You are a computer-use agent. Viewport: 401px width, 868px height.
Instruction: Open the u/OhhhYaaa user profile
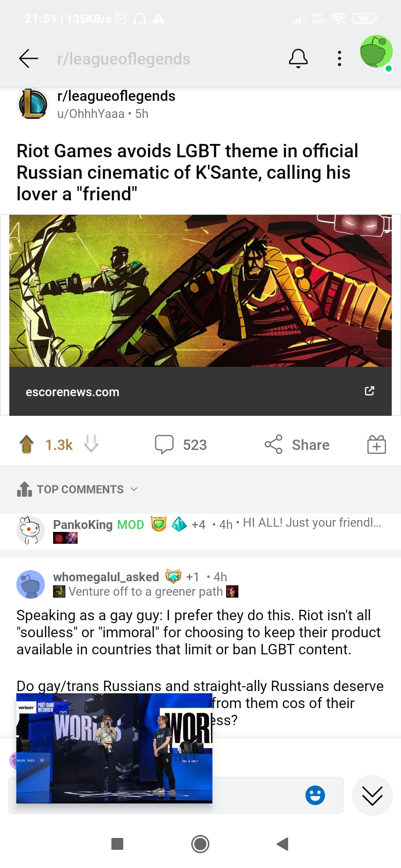pyautogui.click(x=91, y=114)
